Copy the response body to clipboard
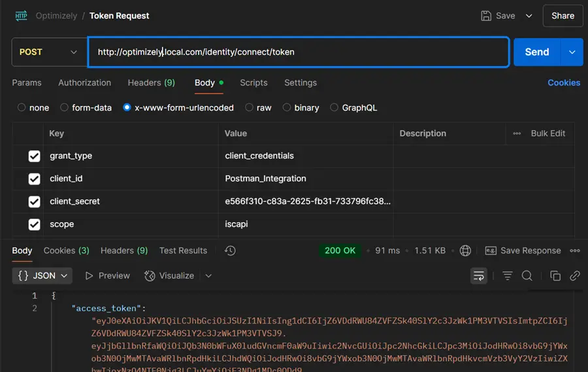The image size is (588, 372). [555, 276]
